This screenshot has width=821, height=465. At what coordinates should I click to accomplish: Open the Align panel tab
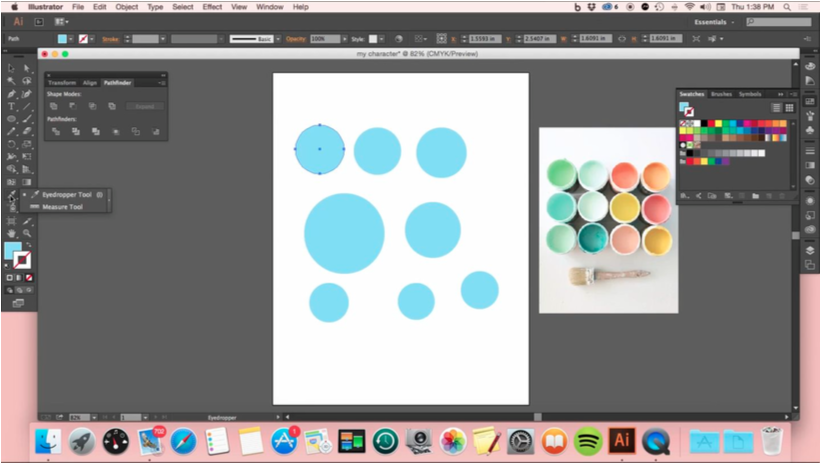(x=90, y=83)
